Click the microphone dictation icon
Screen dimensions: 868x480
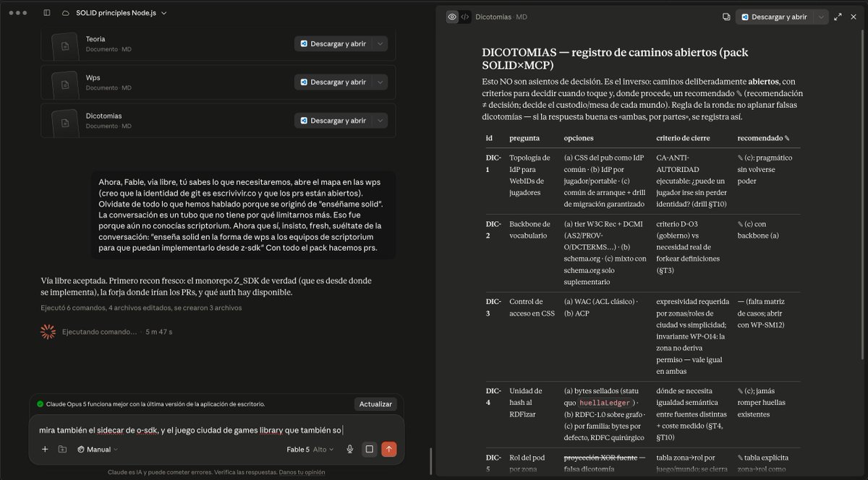pos(350,449)
